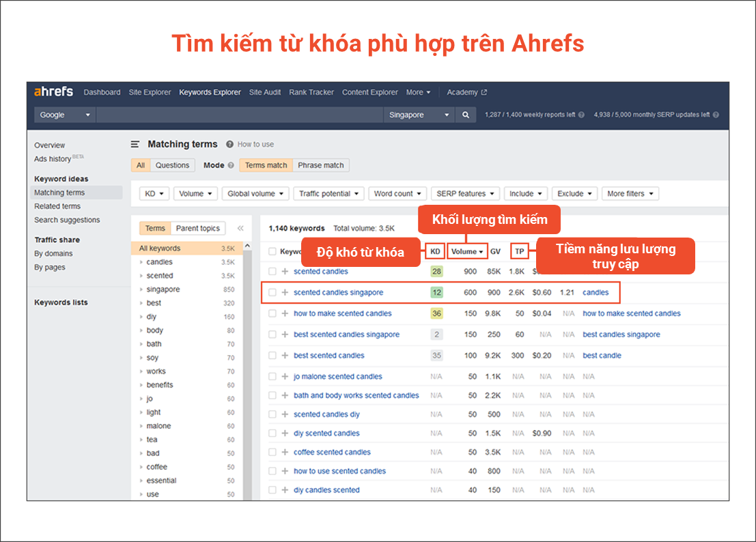Open the Singapore country dropdown
Screen dimensions: 756x542
point(419,115)
